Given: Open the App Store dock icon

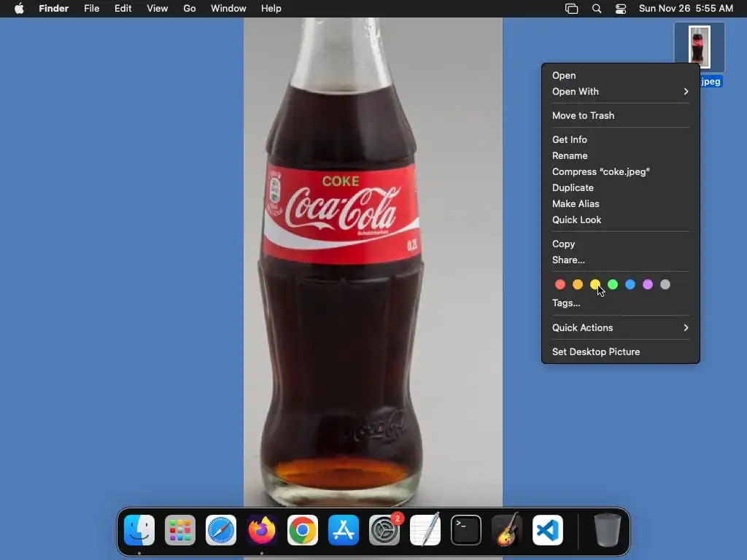Looking at the screenshot, I should [x=344, y=530].
